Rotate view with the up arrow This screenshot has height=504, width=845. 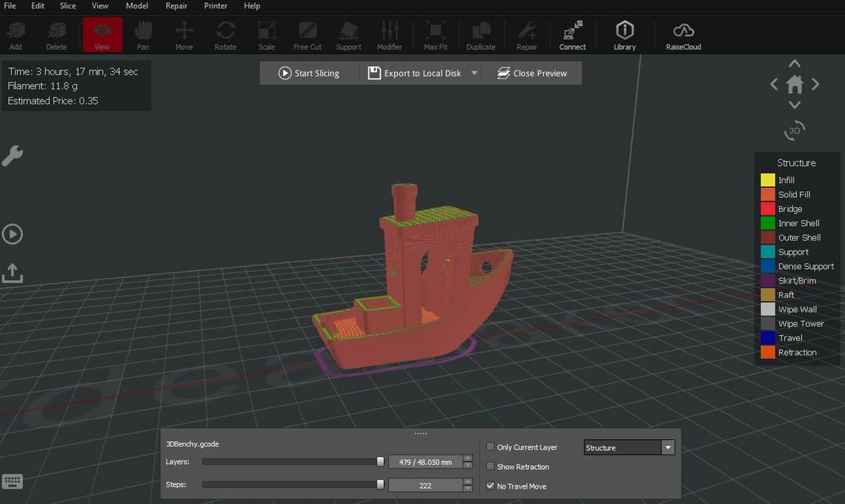(x=795, y=64)
